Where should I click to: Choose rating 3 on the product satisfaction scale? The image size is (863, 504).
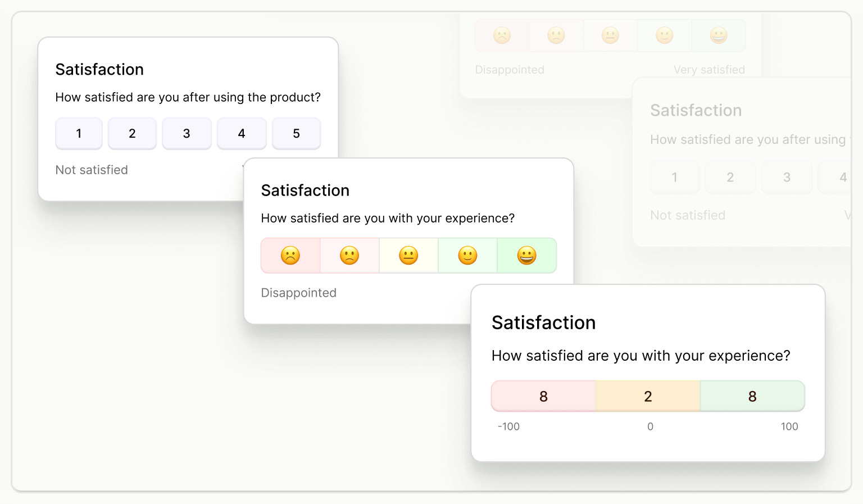coord(187,133)
